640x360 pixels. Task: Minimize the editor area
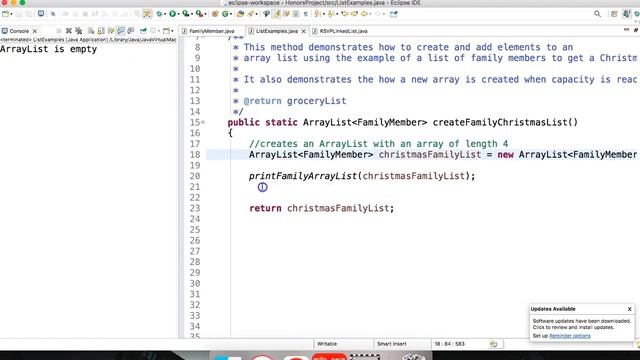pos(627,30)
